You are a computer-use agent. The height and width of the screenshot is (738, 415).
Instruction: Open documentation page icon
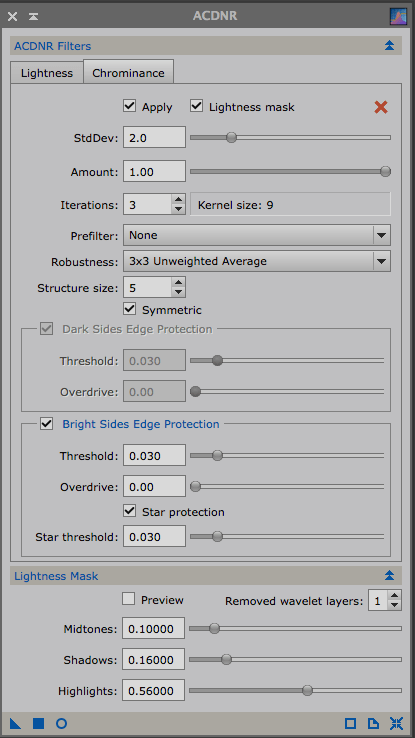[373, 723]
